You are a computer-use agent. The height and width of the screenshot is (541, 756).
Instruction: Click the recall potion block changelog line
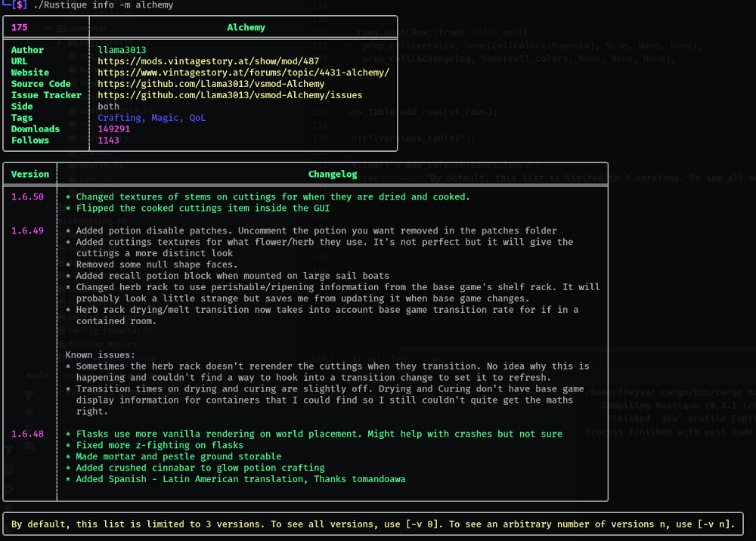228,276
